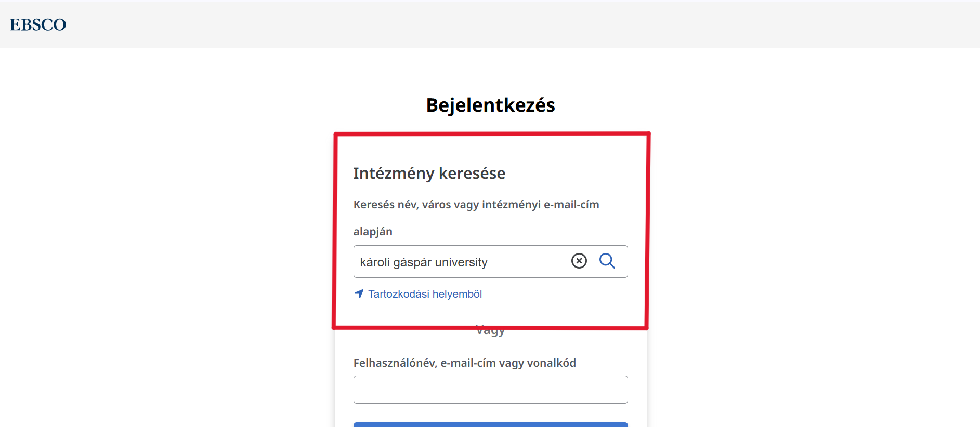Click the Intézmény keresése heading
The image size is (980, 427).
point(429,173)
